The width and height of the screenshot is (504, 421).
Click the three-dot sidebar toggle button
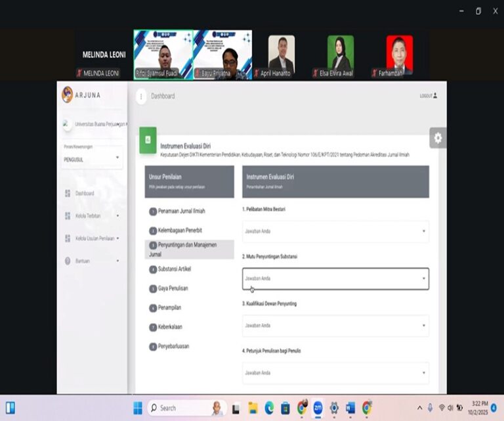click(140, 97)
